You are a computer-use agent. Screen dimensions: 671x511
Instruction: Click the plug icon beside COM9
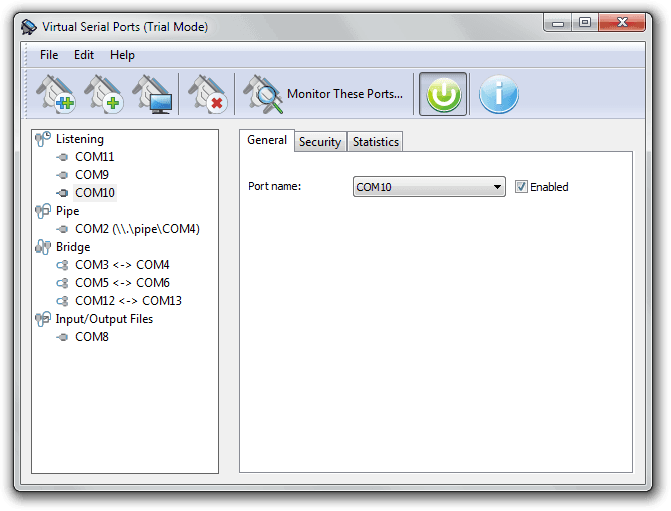[x=62, y=175]
